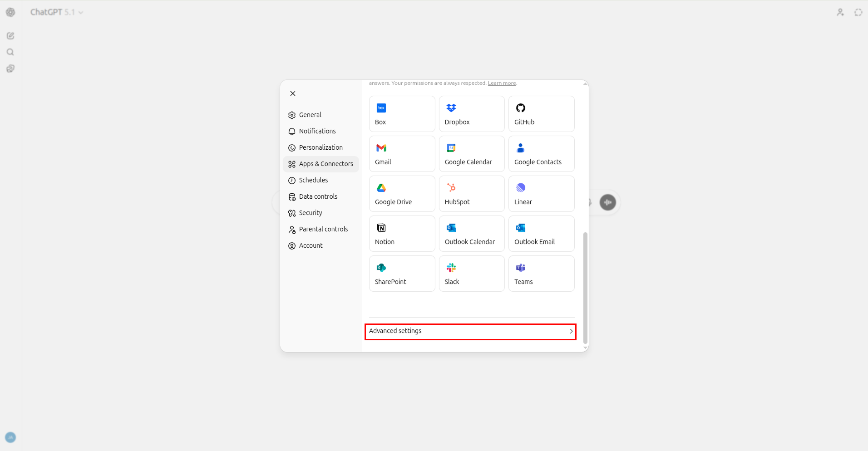Open the profile icon in the top right
The height and width of the screenshot is (451, 868).
[x=839, y=12]
